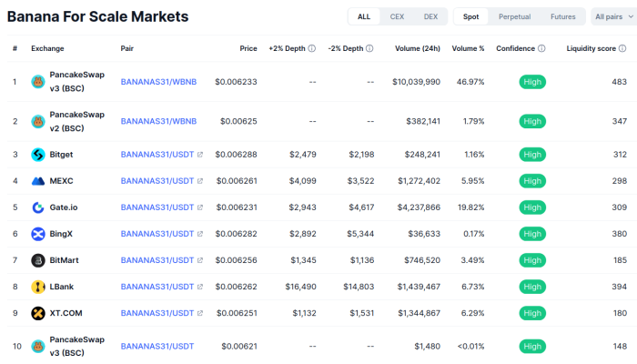Click the XT.COM exchange name
Viewport: 637px width, 364px height.
(x=66, y=313)
